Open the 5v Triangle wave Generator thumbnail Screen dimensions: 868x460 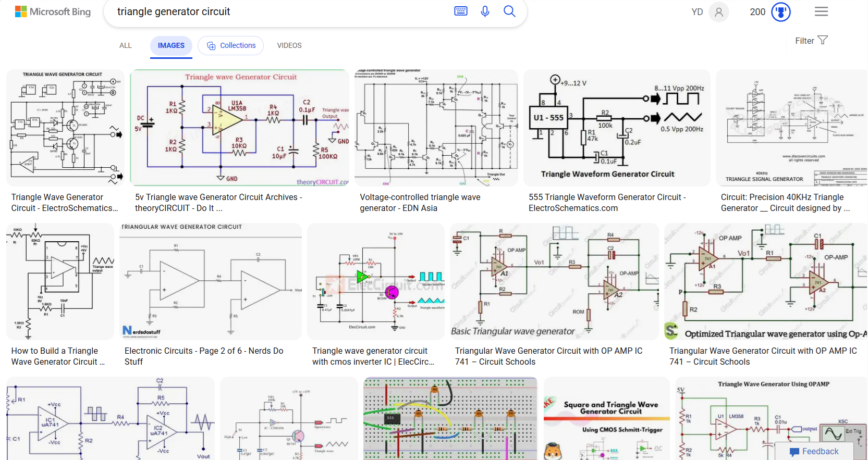coord(239,128)
